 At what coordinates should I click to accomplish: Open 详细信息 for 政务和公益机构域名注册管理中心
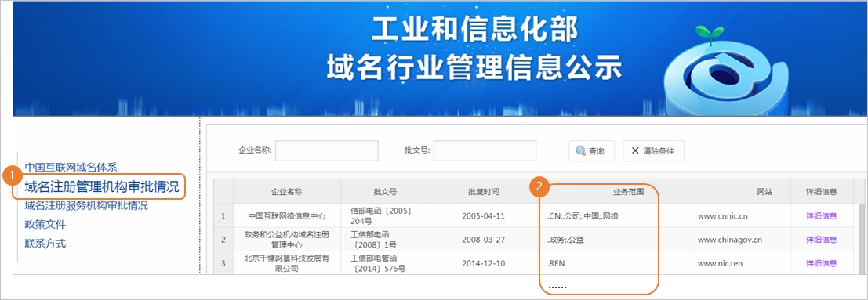(x=822, y=240)
